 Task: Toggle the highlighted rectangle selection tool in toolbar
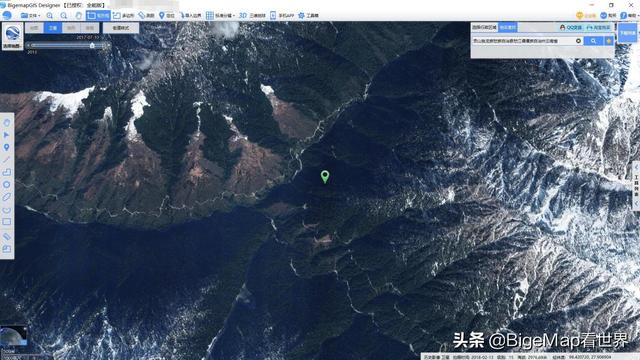tap(98, 16)
